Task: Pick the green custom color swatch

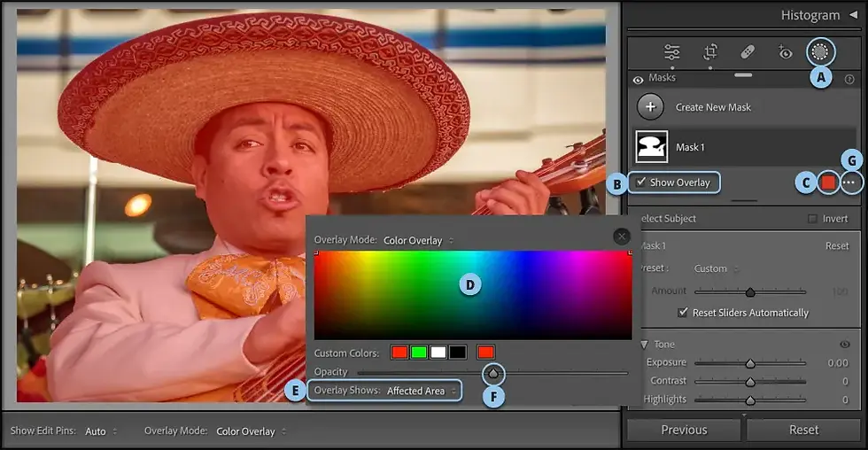Action: 418,352
